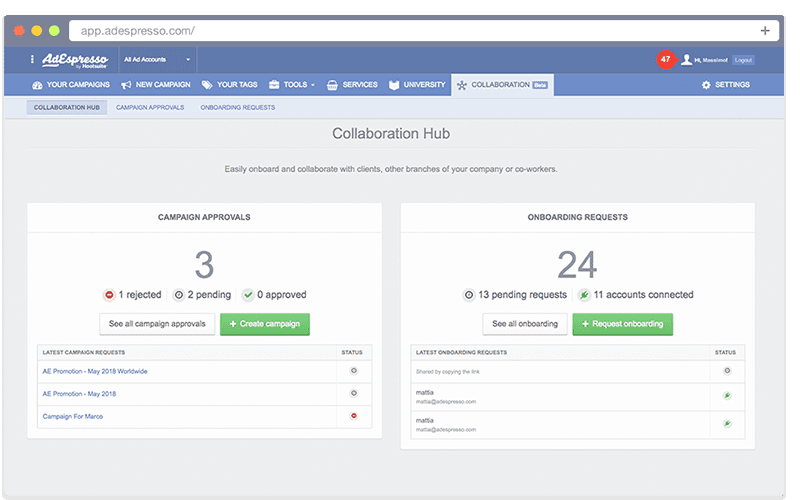Click the browser address bar
800x500 pixels.
[x=400, y=30]
